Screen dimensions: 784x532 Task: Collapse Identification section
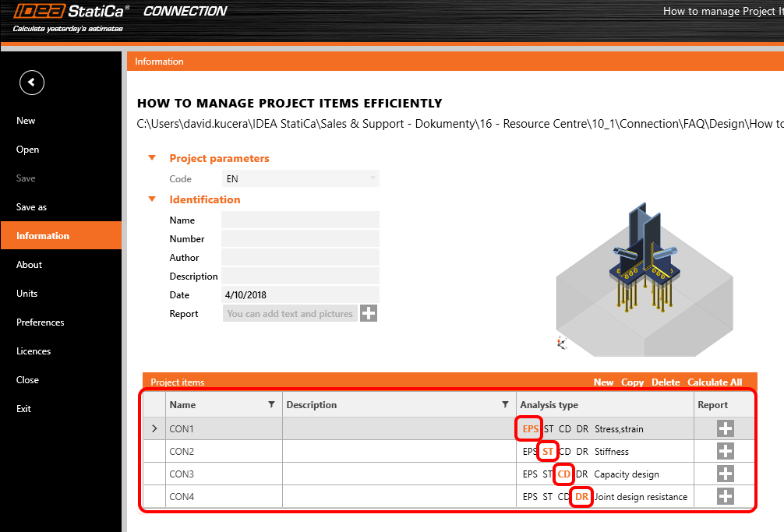tap(153, 199)
